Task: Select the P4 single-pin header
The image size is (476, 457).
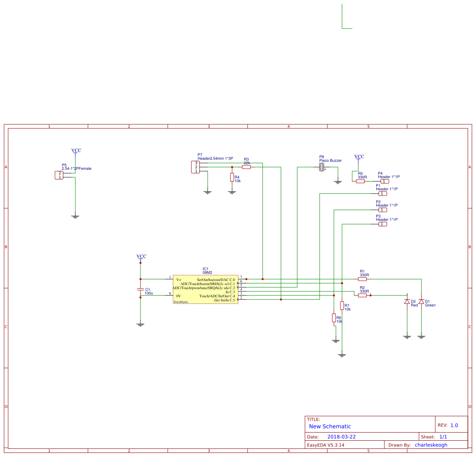Action: click(385, 181)
